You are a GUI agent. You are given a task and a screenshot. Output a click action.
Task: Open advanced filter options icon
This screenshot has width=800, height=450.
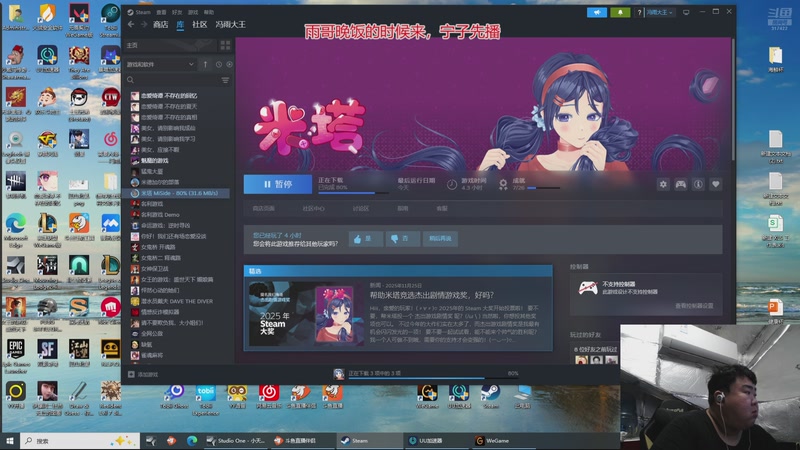(225, 80)
